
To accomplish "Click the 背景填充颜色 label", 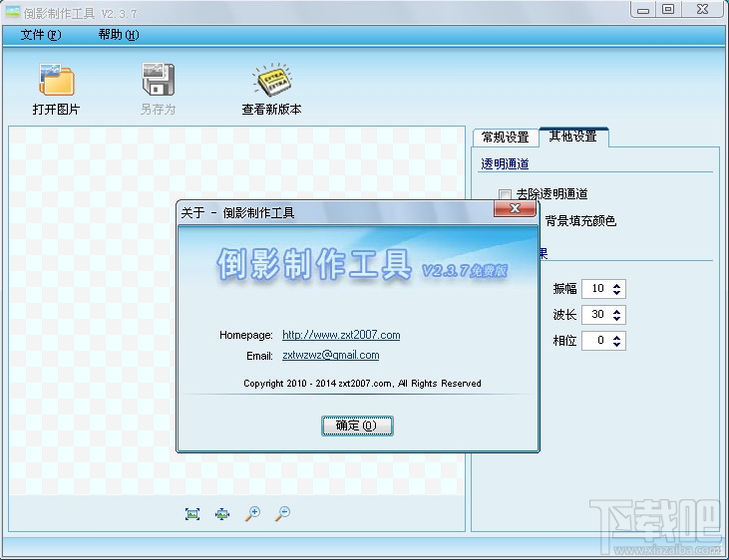I will coord(580,221).
